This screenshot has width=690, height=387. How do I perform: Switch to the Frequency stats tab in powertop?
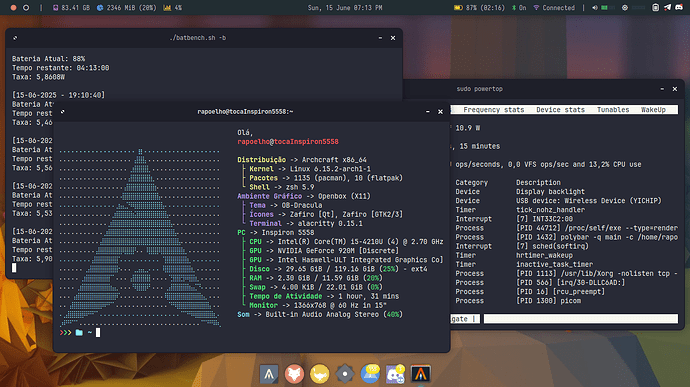[494, 110]
